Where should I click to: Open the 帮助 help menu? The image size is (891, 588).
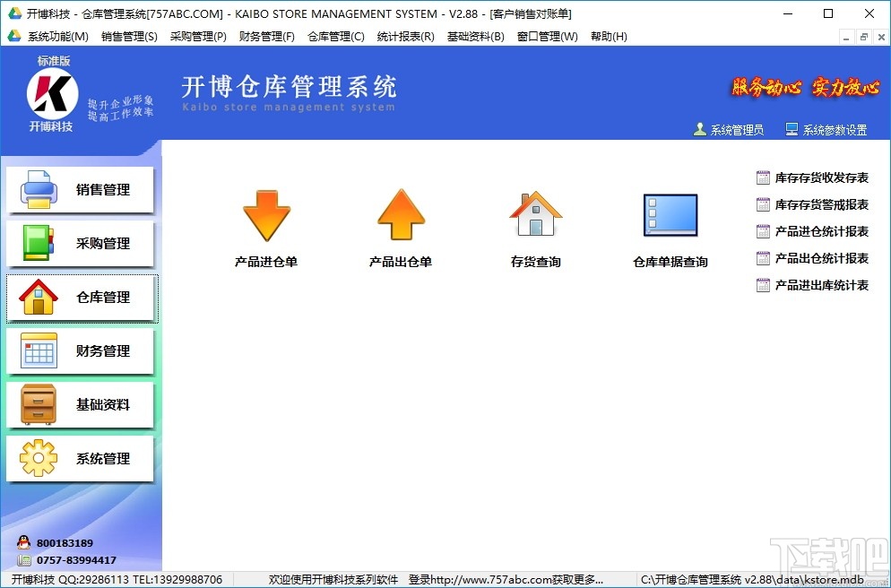(607, 36)
